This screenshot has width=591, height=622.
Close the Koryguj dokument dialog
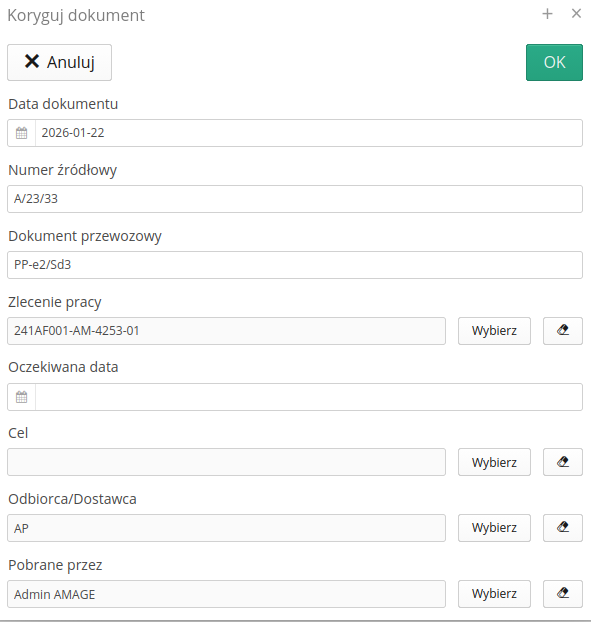point(576,13)
